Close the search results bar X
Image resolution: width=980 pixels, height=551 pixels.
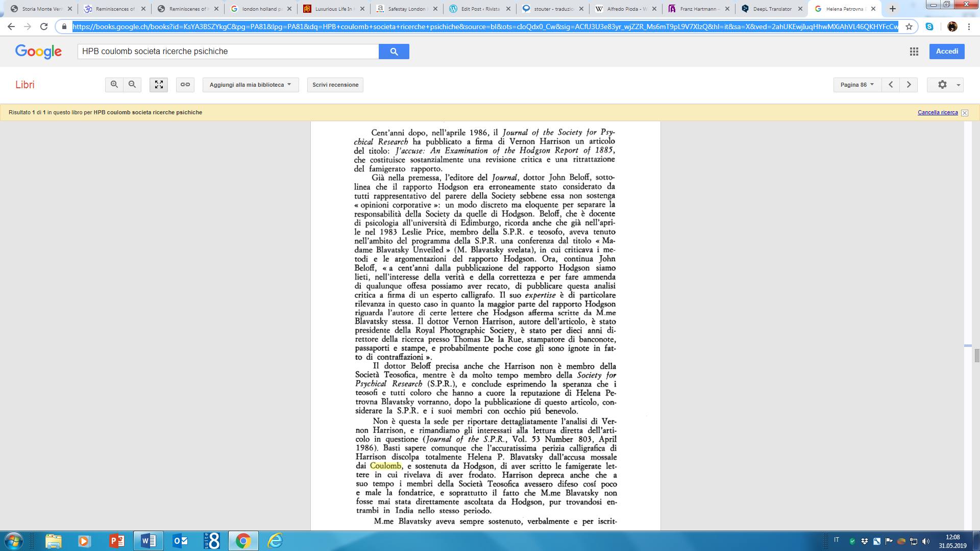click(965, 113)
